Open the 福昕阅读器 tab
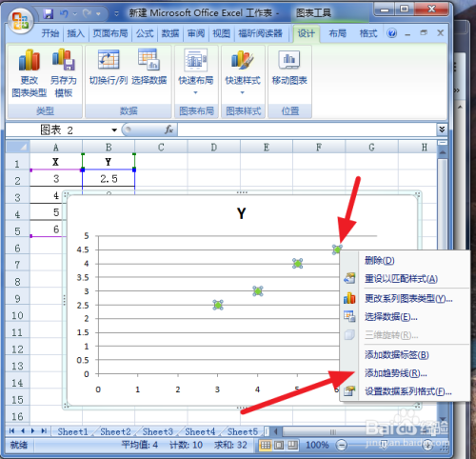This screenshot has width=476, height=459. 260,33
